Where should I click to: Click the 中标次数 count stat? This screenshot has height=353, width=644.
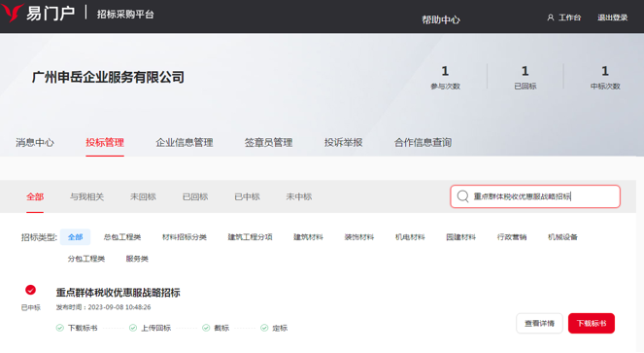(x=605, y=77)
